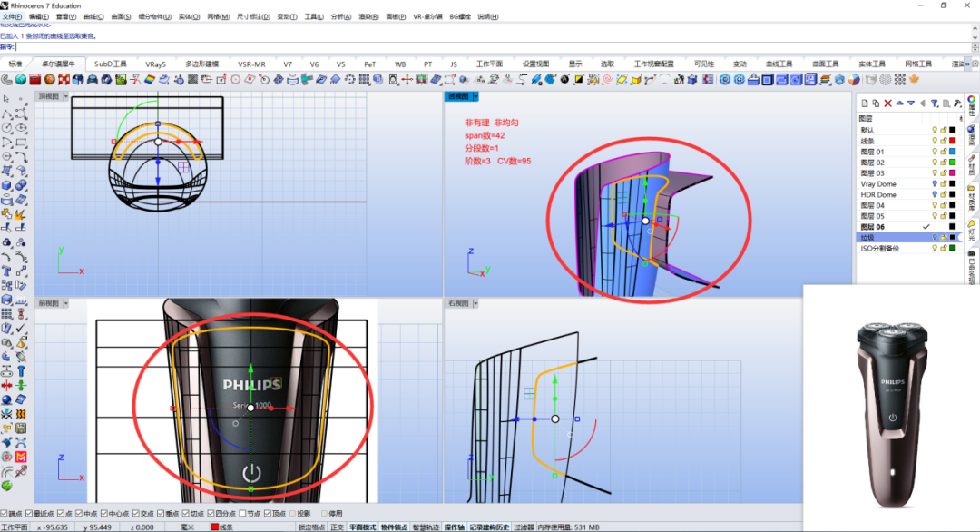
Task: Switch to the SubD工具 toolbar tab
Action: (111, 64)
